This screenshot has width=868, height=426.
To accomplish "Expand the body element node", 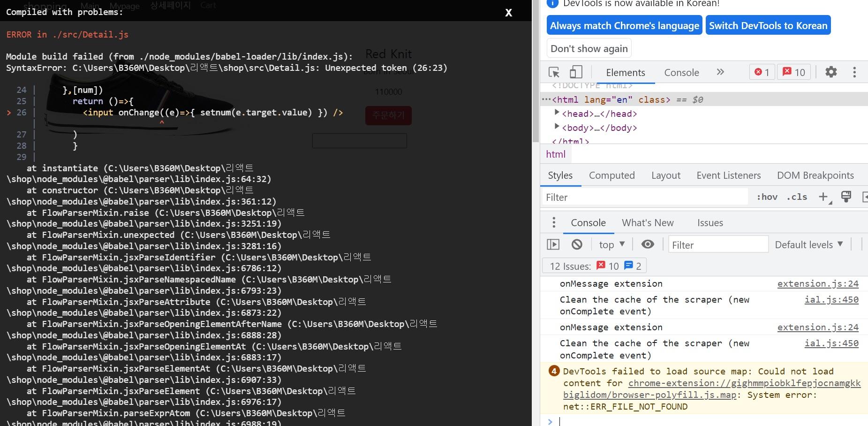I will point(557,126).
